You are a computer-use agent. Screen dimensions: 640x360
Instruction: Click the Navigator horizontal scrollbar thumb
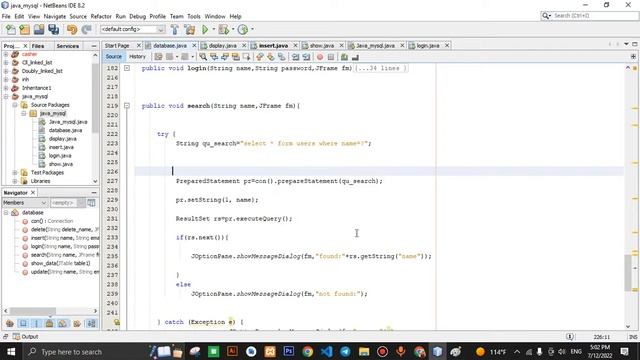pyautogui.click(x=33, y=311)
